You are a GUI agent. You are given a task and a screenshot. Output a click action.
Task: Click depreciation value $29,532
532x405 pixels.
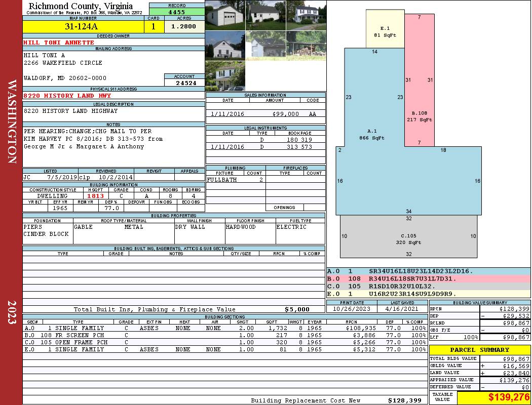[x=516, y=316]
